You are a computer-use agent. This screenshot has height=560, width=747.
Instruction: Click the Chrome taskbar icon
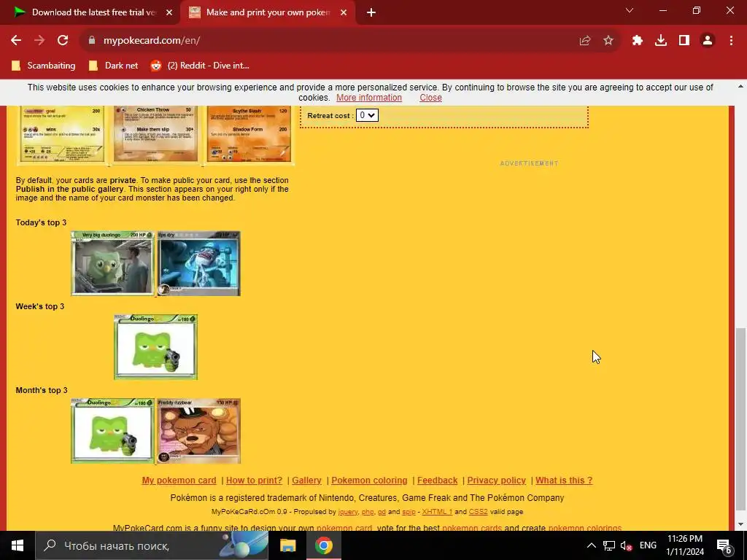(x=323, y=545)
